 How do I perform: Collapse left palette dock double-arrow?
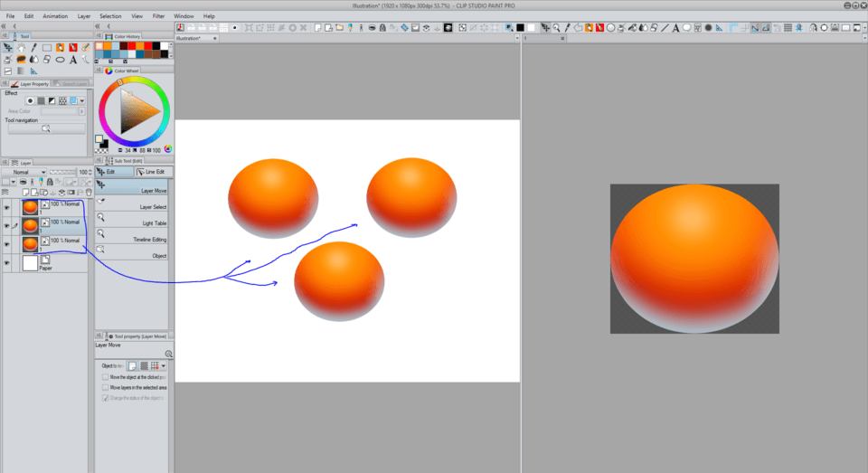pos(4,26)
